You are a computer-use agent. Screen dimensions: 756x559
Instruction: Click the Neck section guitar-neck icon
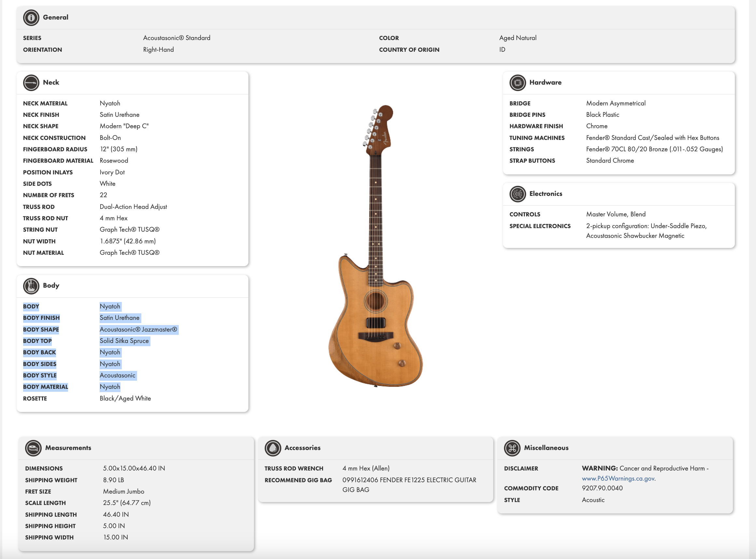click(31, 83)
